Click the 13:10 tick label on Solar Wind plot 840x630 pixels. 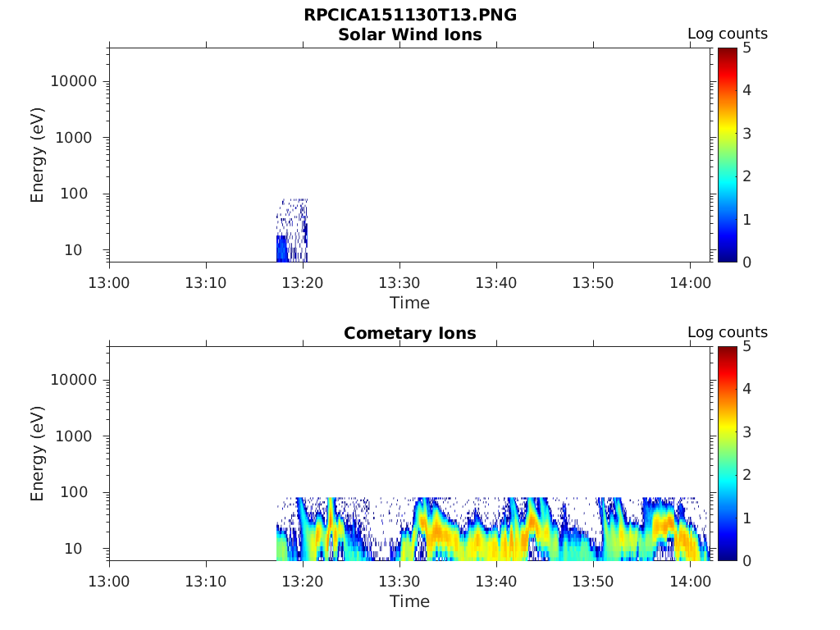pos(206,282)
